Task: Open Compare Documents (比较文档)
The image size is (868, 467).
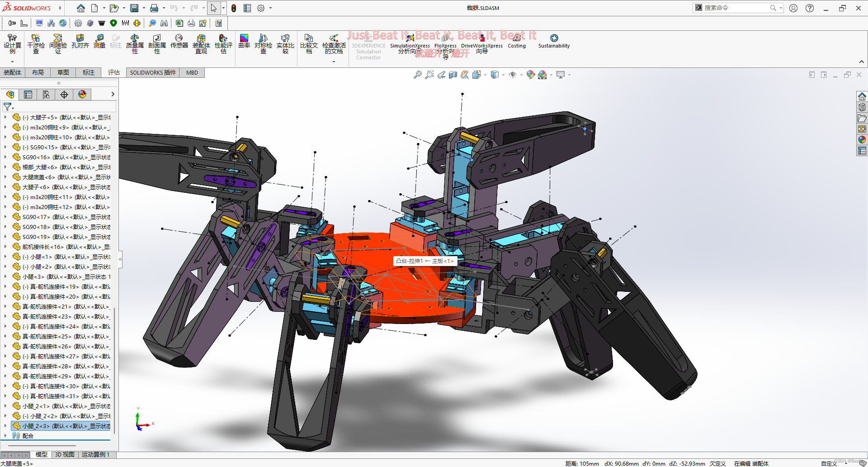Action: click(309, 44)
